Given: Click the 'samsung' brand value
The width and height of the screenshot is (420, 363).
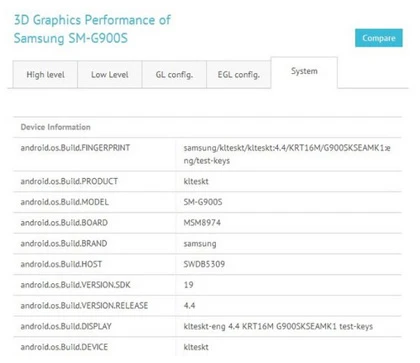Looking at the screenshot, I should point(200,244).
